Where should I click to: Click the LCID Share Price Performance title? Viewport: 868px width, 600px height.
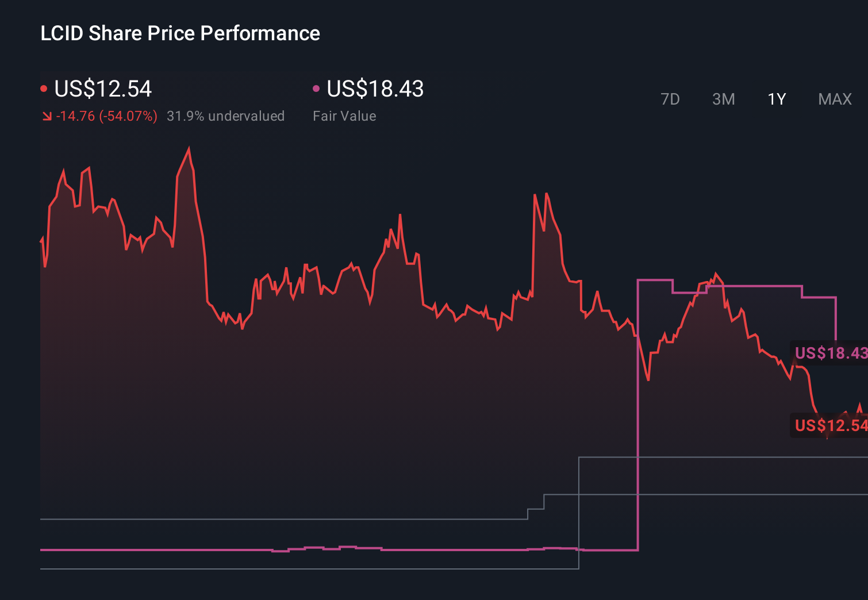point(179,33)
